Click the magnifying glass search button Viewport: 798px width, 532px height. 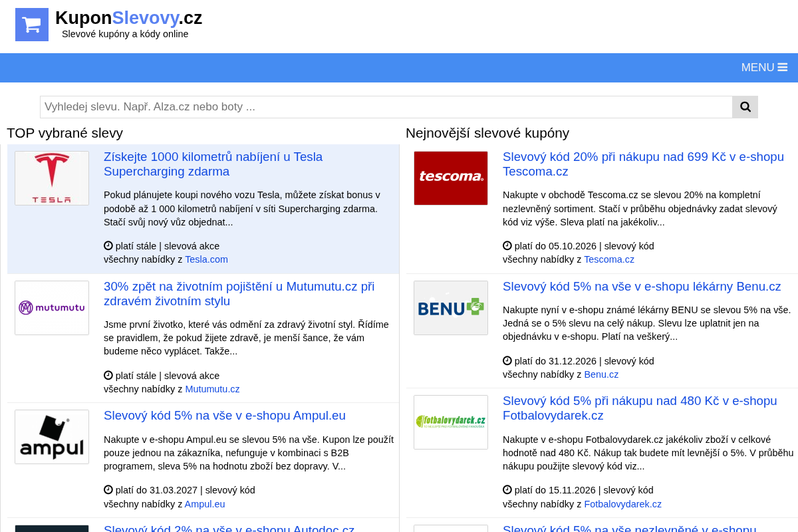(x=745, y=107)
